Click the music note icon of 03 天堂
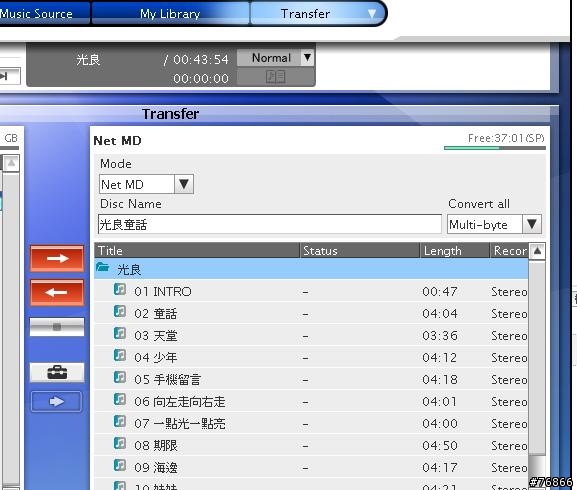 [x=120, y=334]
